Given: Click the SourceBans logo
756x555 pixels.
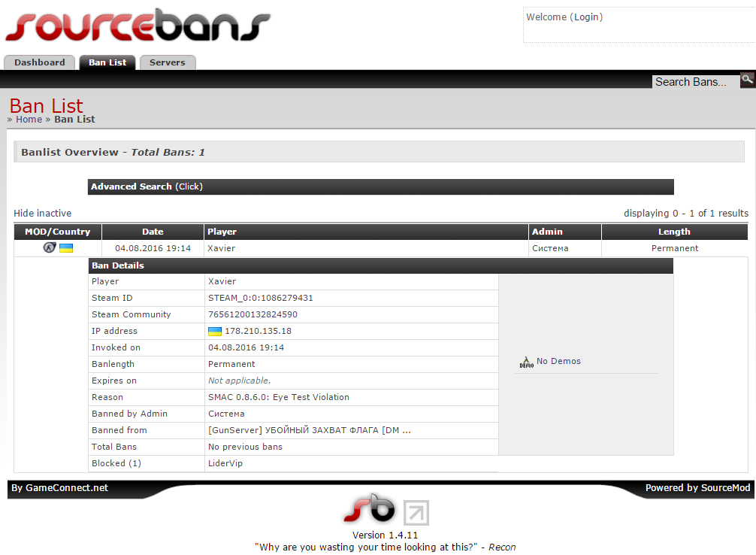Looking at the screenshot, I should pyautogui.click(x=138, y=25).
